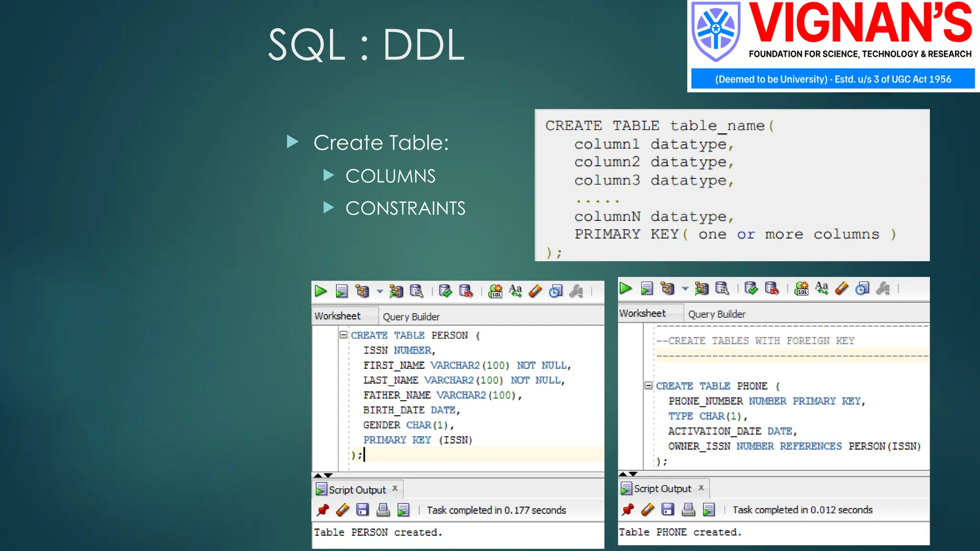The image size is (980, 551).
Task: Open SQL Tuning Advisor in PHONE worksheet
Action: (722, 288)
